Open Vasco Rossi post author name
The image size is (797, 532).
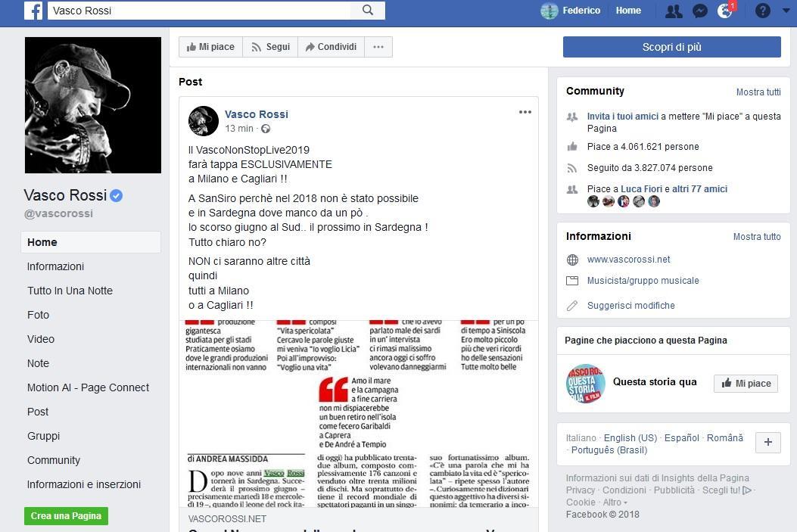[256, 114]
